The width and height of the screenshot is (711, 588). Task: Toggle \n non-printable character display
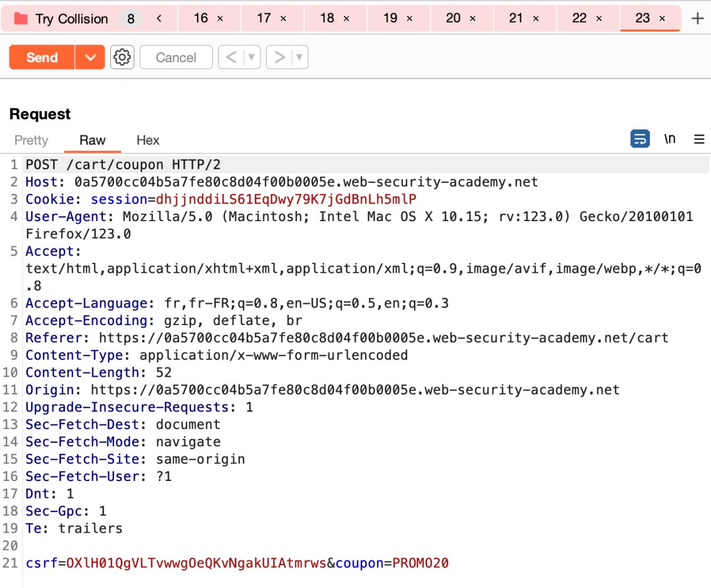(x=670, y=139)
